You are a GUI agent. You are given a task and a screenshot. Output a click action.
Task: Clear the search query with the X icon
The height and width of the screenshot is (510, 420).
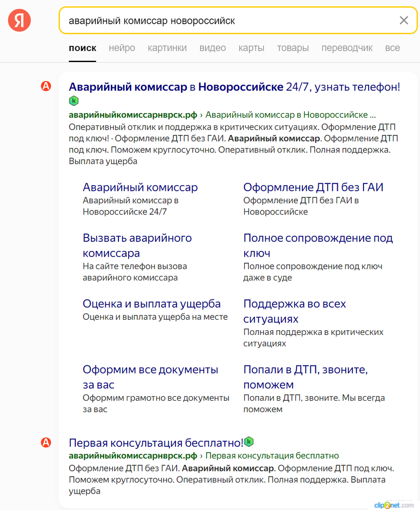coord(404,20)
